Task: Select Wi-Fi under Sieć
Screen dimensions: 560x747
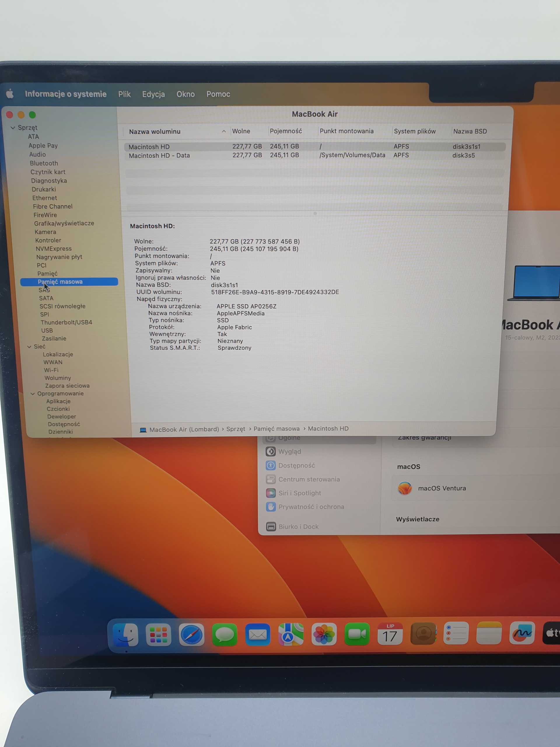Action: click(51, 370)
